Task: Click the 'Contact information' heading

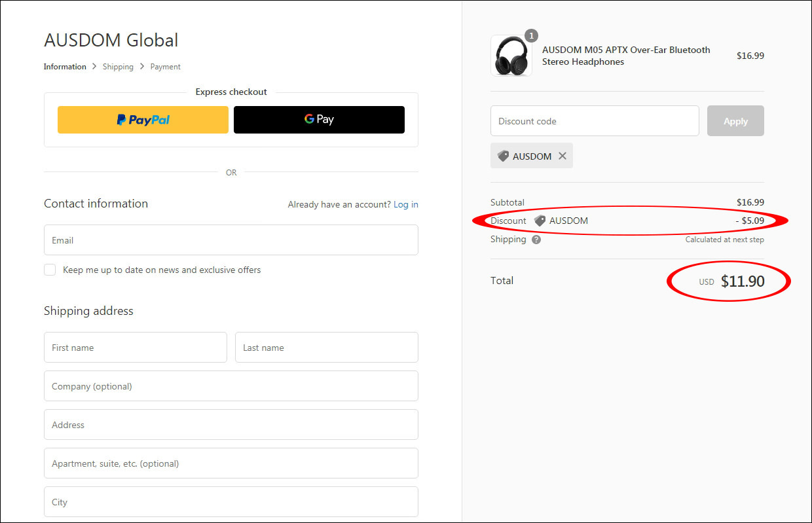Action: [96, 204]
